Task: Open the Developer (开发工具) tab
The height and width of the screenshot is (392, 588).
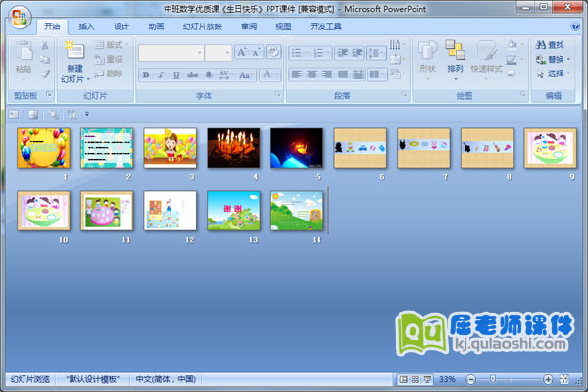Action: (x=326, y=26)
